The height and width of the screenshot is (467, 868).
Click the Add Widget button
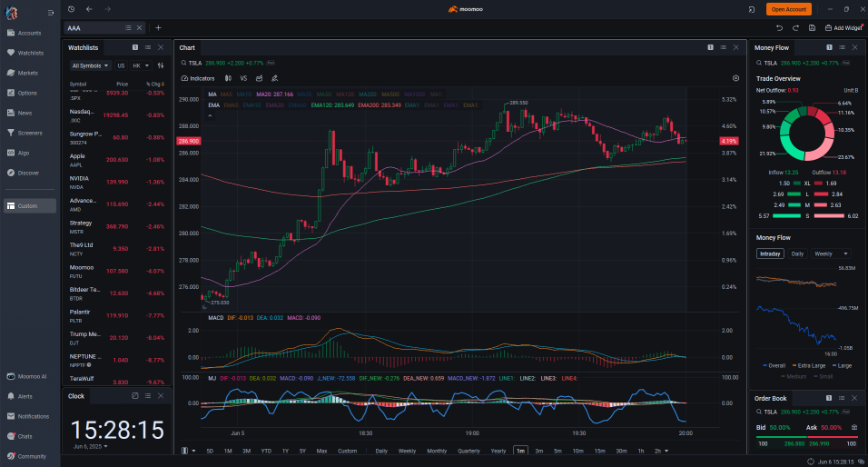tap(843, 27)
